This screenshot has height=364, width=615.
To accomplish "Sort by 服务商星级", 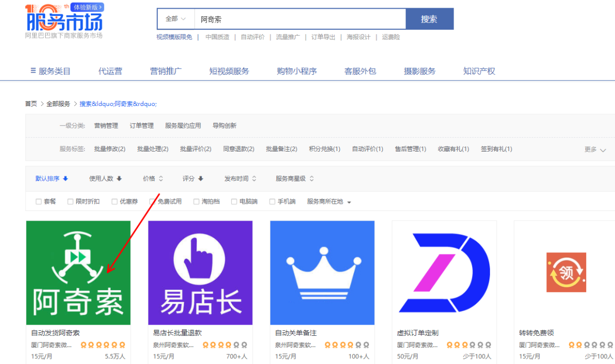I will click(295, 179).
